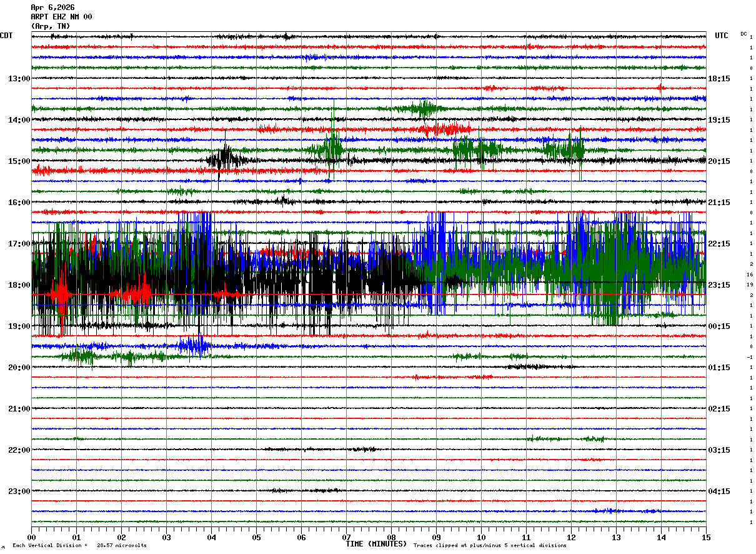The width and height of the screenshot is (756, 554).
Task: Click the CDT timezone label
Action: coord(6,36)
